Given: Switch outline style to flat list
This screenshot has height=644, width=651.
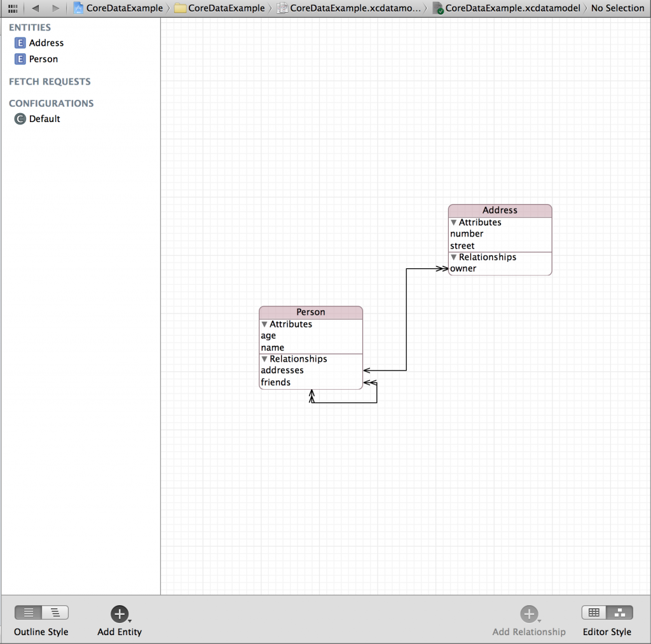Looking at the screenshot, I should [x=29, y=613].
